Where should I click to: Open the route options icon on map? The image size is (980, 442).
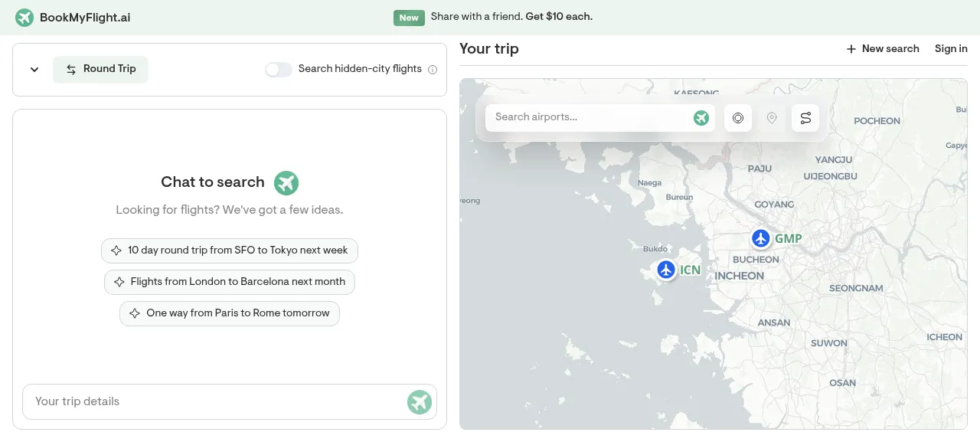(x=805, y=118)
